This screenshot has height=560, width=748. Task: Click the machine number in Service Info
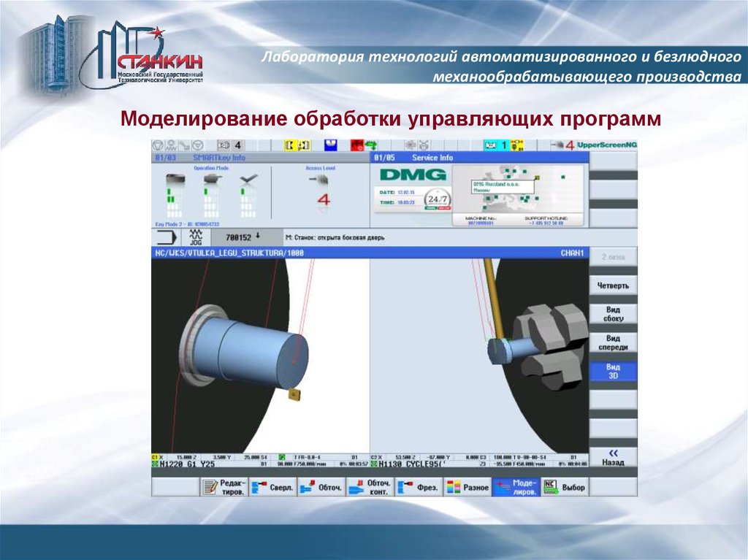coord(481,223)
